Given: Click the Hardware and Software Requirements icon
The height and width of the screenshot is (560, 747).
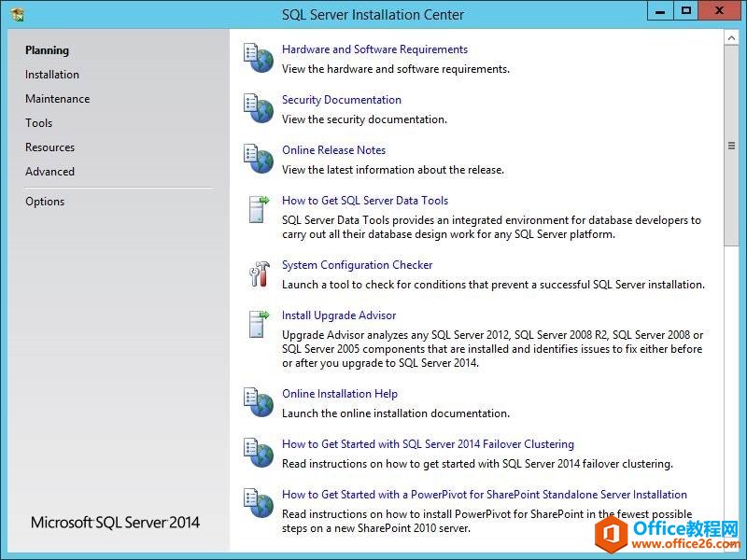Looking at the screenshot, I should (x=258, y=58).
